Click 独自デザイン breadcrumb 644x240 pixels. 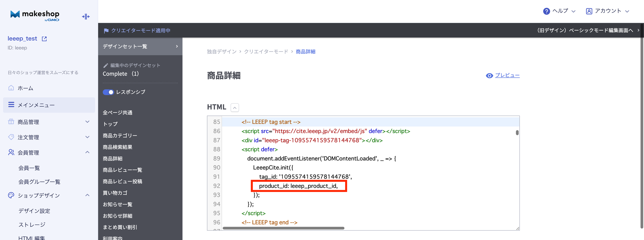[222, 52]
